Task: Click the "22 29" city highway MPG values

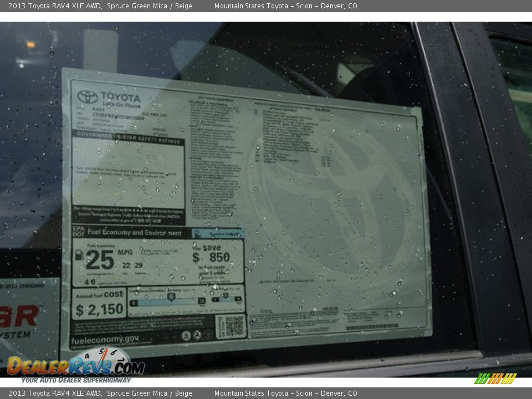Action: click(132, 265)
